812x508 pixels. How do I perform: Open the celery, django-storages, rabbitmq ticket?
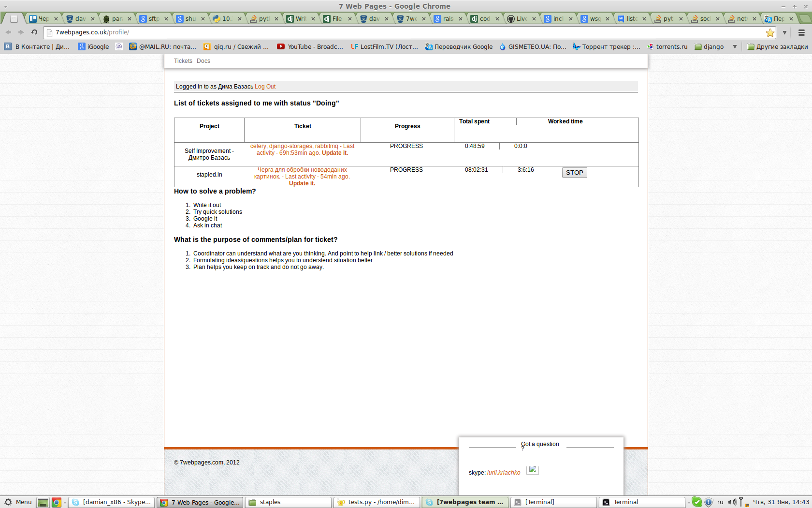(x=302, y=149)
